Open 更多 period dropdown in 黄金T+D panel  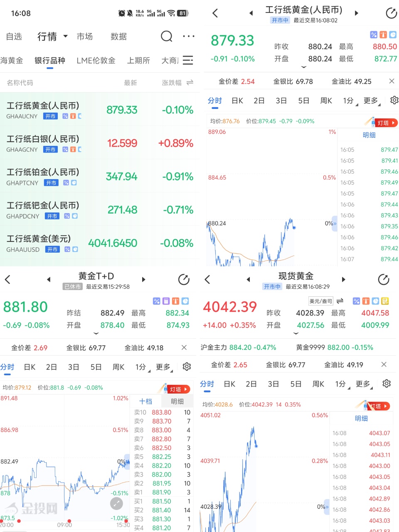click(x=164, y=367)
